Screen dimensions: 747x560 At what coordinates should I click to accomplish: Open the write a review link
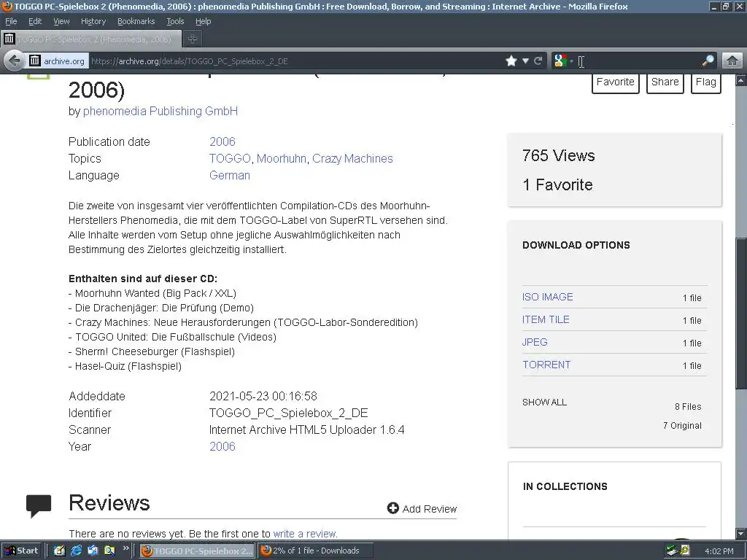(306, 534)
